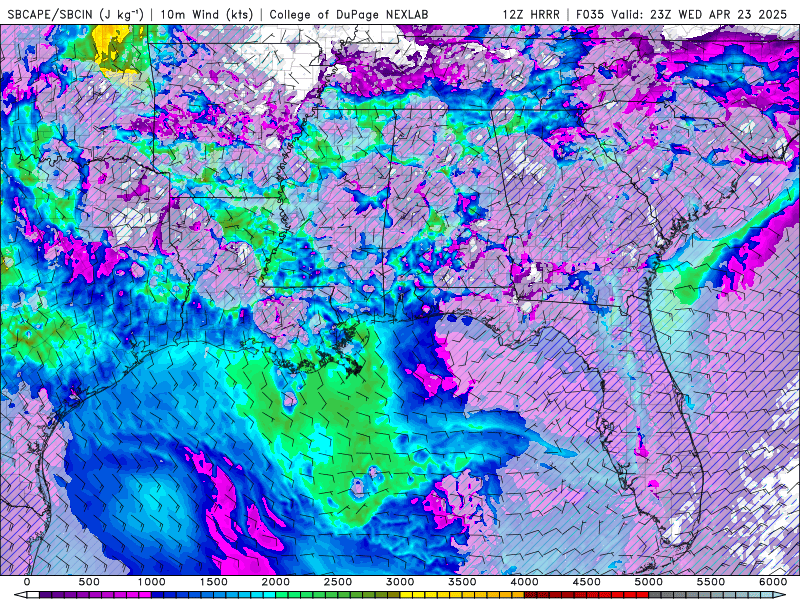Select the 3000 value on the color scale
This screenshot has width=800, height=600.
point(400,582)
